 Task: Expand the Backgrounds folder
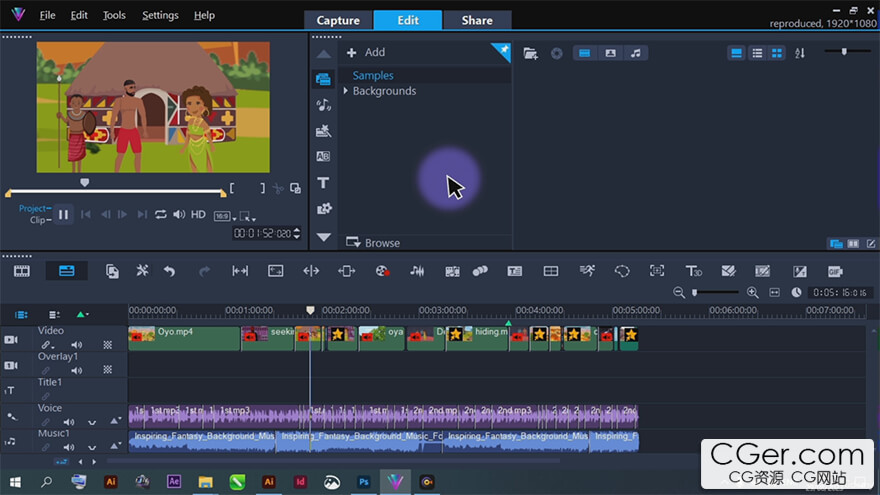coord(346,90)
